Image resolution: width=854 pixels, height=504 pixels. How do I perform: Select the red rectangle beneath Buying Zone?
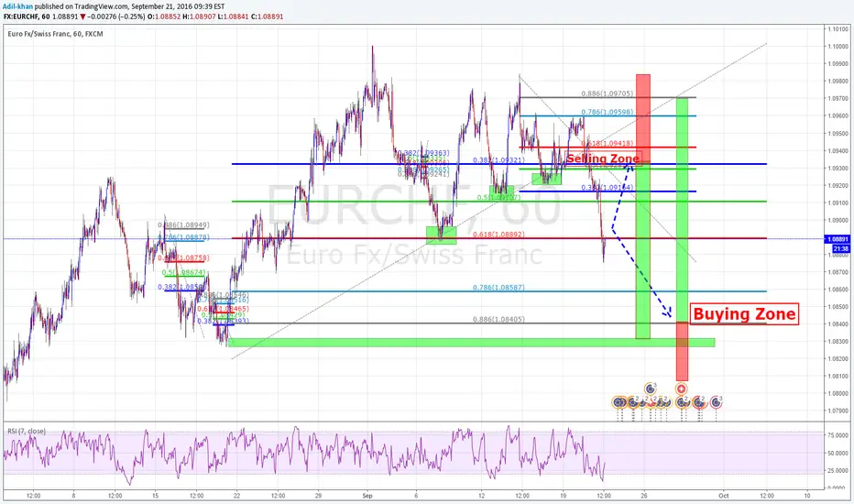[682, 352]
